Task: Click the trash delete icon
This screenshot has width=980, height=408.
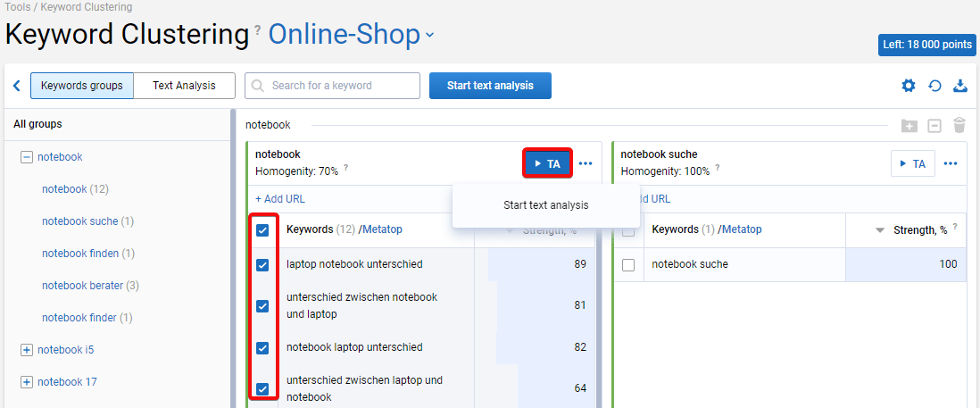Action: (x=959, y=125)
